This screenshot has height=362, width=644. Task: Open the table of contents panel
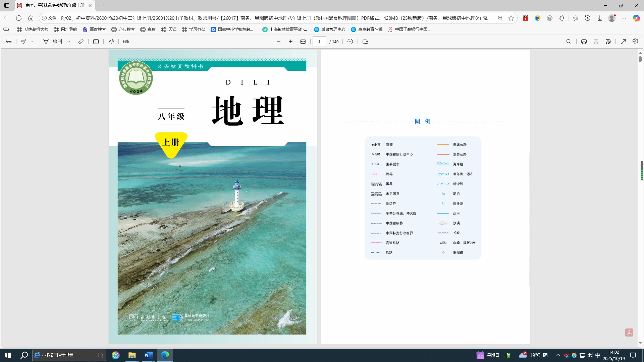coord(9,42)
